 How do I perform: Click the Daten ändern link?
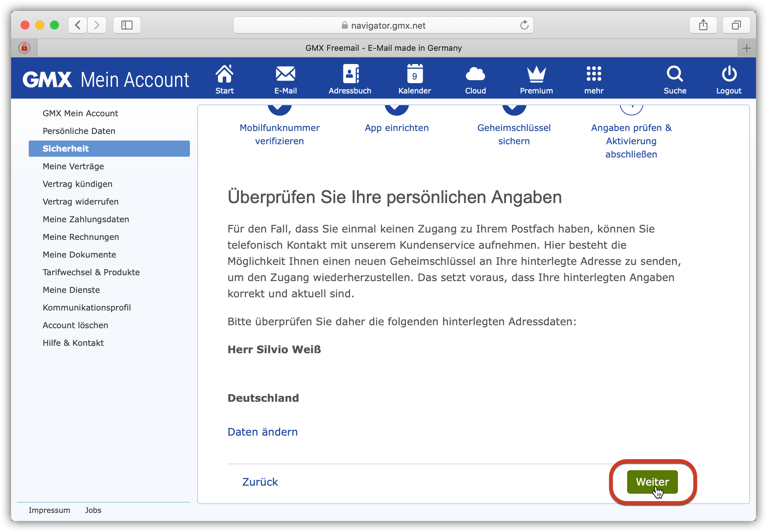point(262,432)
